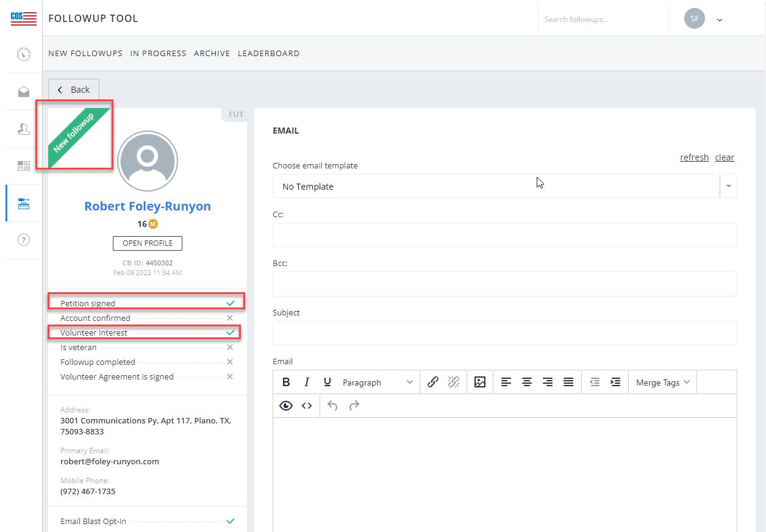Toggle the Account confirmed status mark
The width and height of the screenshot is (766, 532).
point(230,318)
